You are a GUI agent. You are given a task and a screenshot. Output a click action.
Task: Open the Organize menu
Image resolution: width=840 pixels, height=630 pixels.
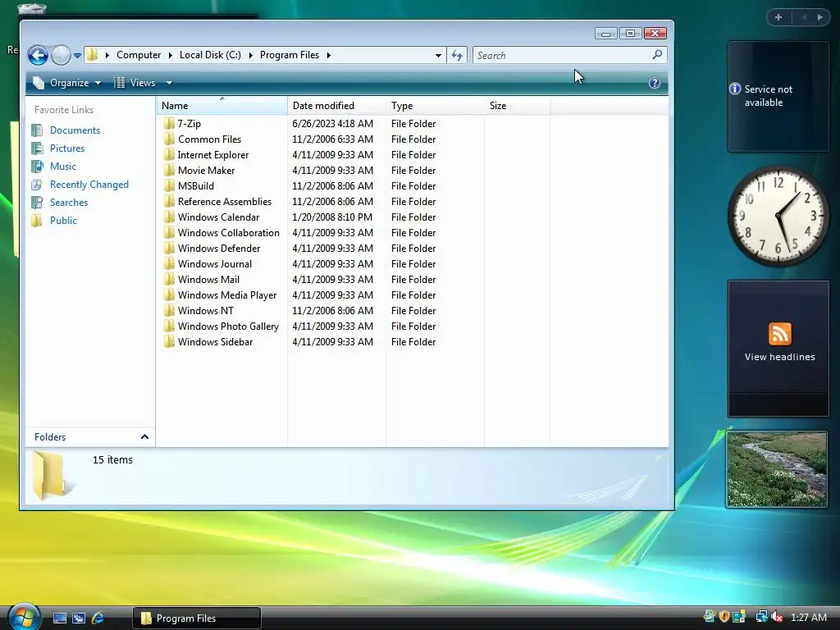click(67, 83)
